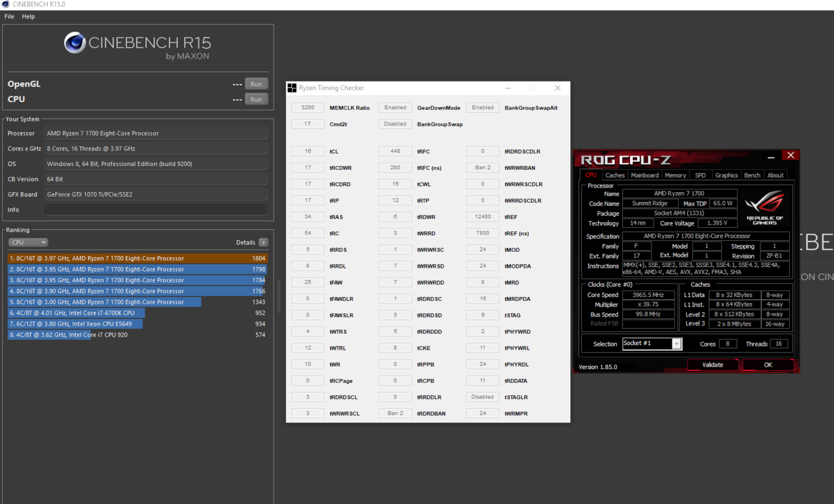Image resolution: width=834 pixels, height=504 pixels.
Task: Run the CPU benchmark
Action: tap(257, 99)
